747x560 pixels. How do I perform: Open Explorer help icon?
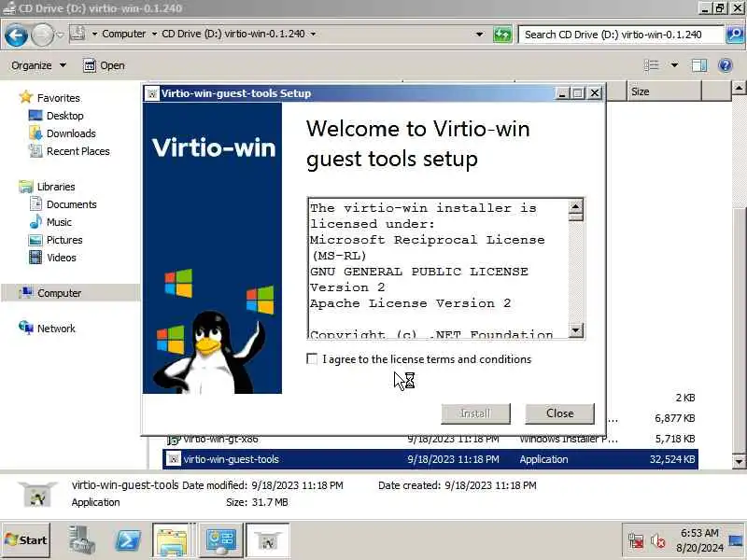[726, 65]
